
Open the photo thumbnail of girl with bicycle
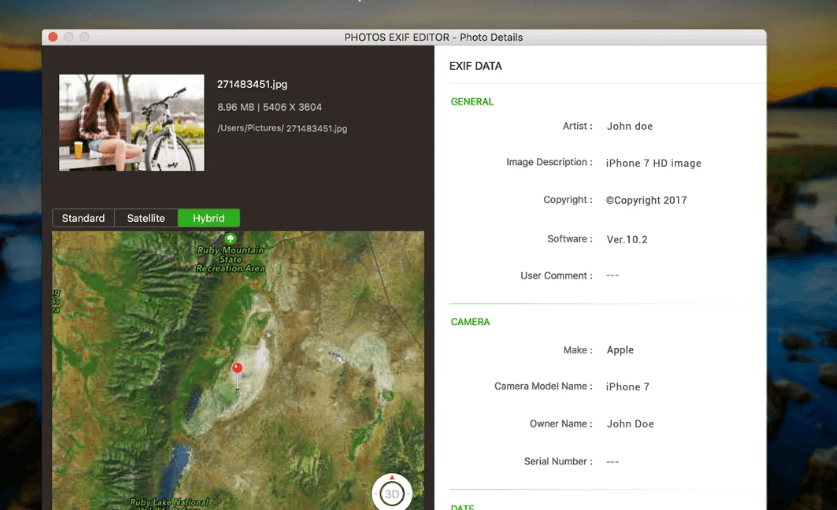coord(131,122)
